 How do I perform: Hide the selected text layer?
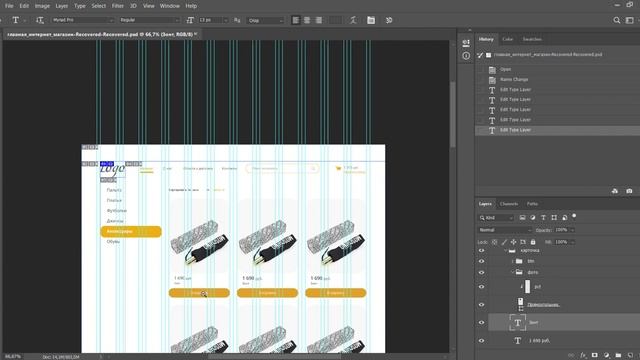tap(482, 322)
